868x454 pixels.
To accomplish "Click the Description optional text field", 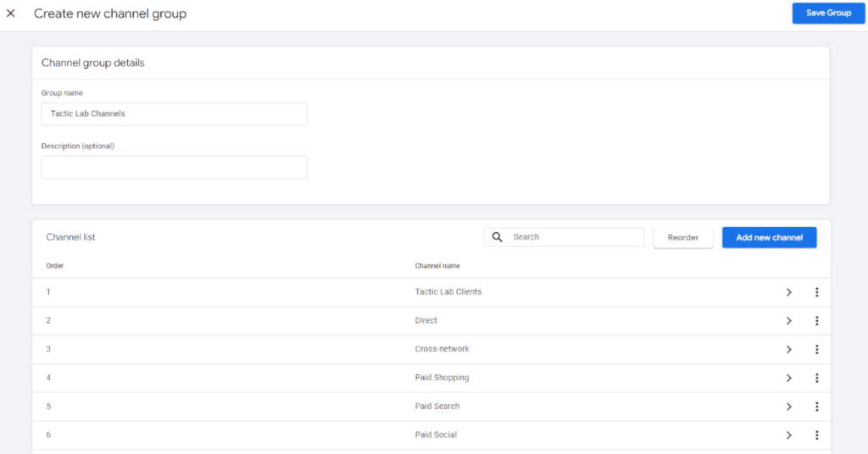I will (174, 167).
